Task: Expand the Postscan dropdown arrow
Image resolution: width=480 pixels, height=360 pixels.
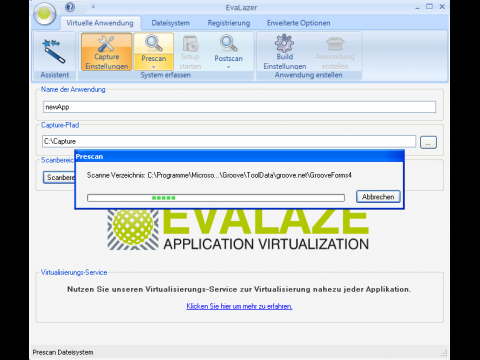Action: pos(228,67)
